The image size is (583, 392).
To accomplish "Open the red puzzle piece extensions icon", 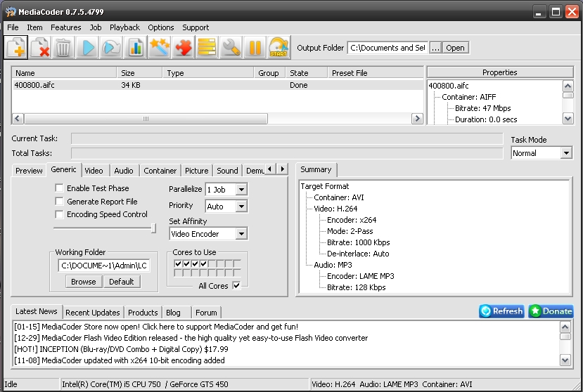I will [183, 48].
